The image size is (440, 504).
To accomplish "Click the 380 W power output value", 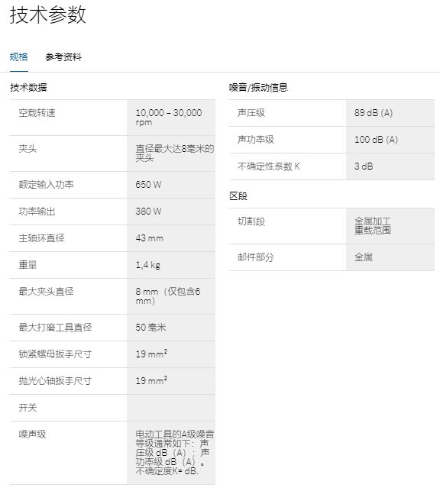I will 148,212.
